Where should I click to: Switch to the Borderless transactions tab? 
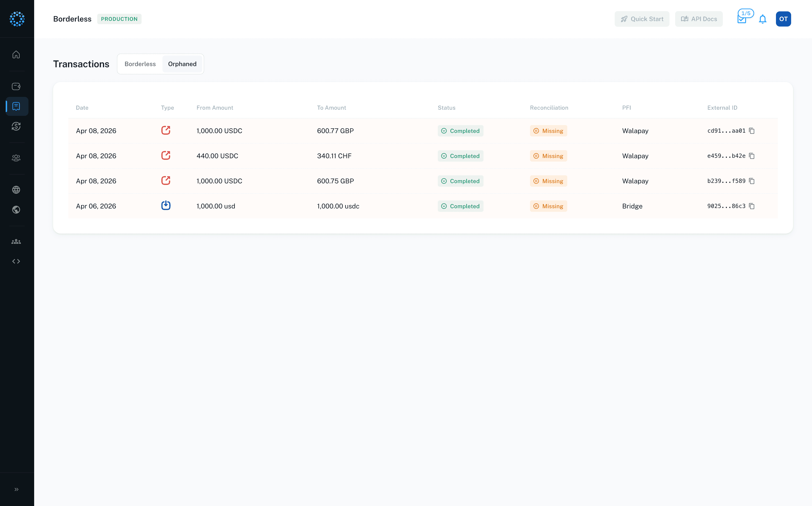pos(140,64)
